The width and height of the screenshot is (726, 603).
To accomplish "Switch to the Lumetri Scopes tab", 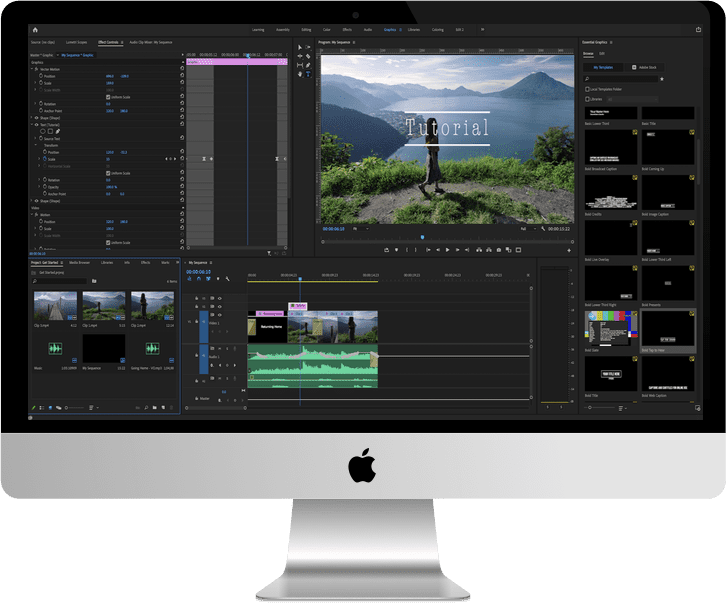I will (x=76, y=42).
